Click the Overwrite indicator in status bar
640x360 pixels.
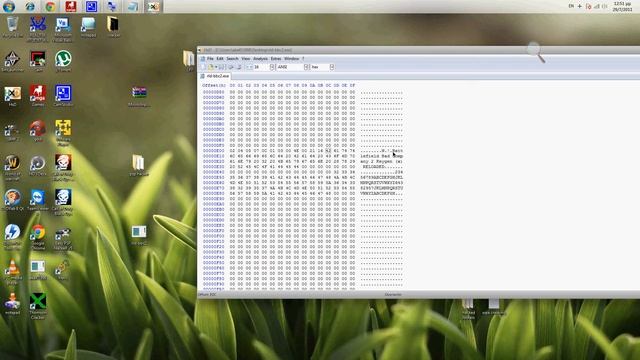(393, 295)
